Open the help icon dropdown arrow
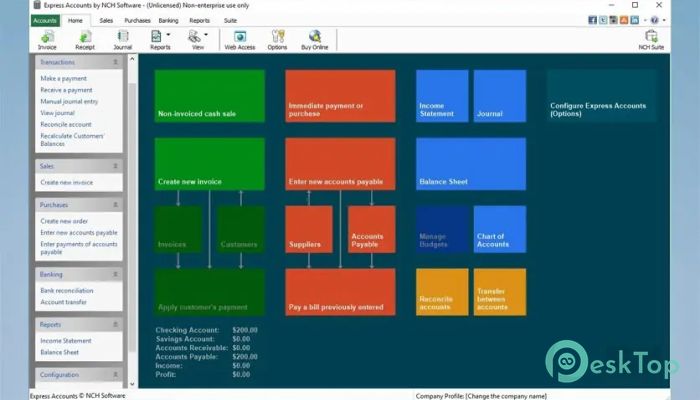The image size is (700, 400). 664,21
